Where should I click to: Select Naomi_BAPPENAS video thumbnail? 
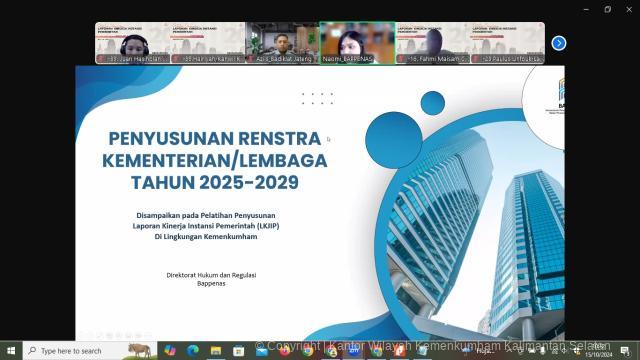358,43
